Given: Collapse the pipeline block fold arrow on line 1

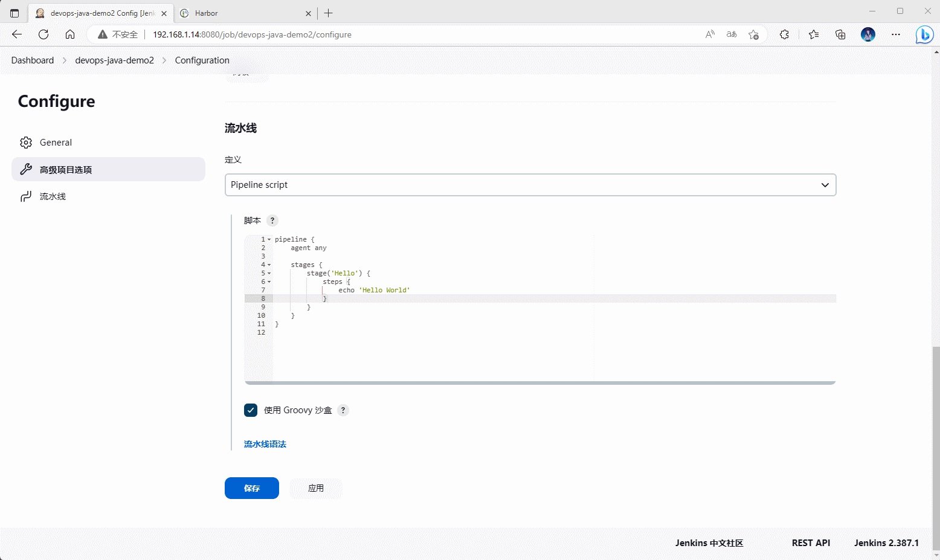Looking at the screenshot, I should [269, 240].
